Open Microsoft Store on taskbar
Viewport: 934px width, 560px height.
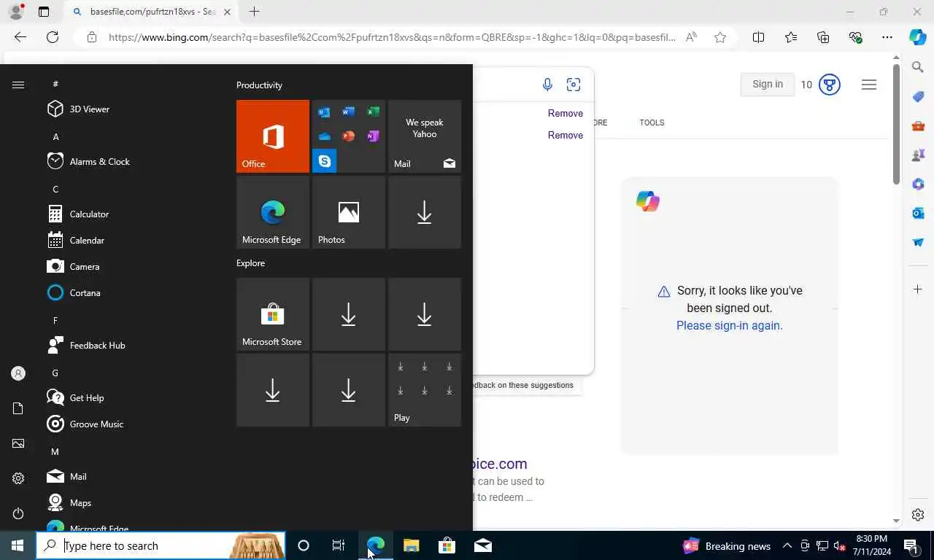tap(447, 545)
